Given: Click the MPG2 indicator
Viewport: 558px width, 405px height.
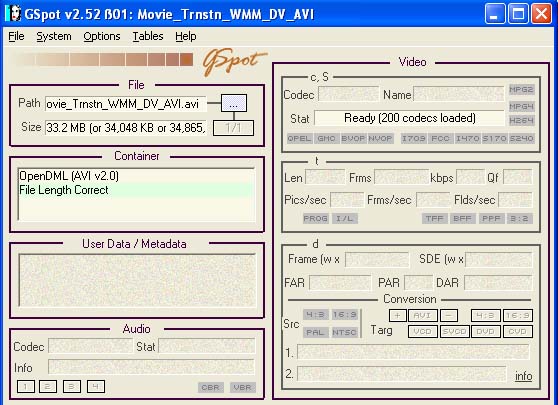Looking at the screenshot, I should click(521, 89).
